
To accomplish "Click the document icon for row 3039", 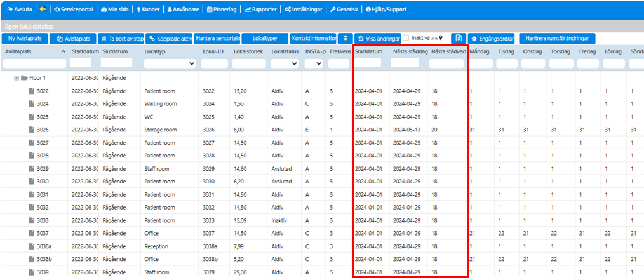I will point(31,272).
